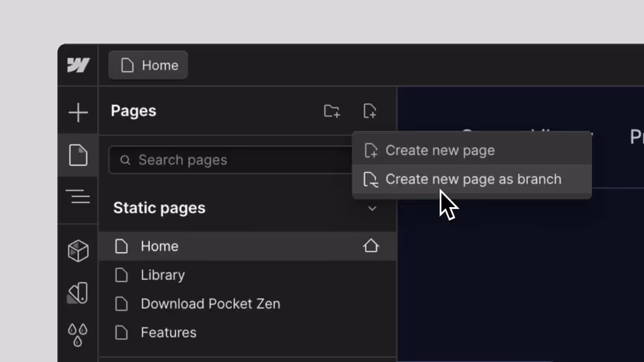This screenshot has height=362, width=644.
Task: Open the Style selectors droplets icon
Action: coord(78,335)
